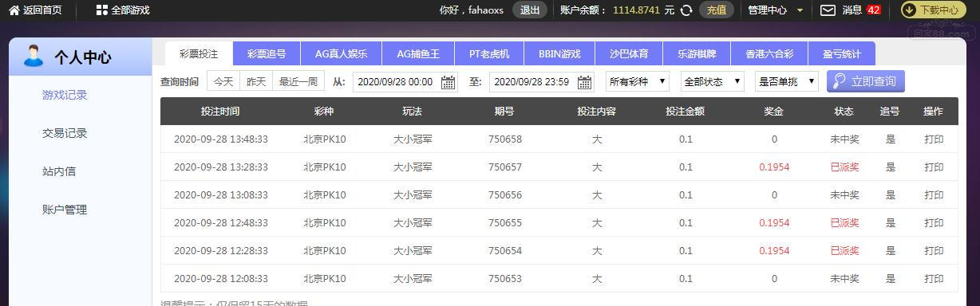Expand the 全部状态 dropdown
980x306 pixels.
tap(712, 81)
